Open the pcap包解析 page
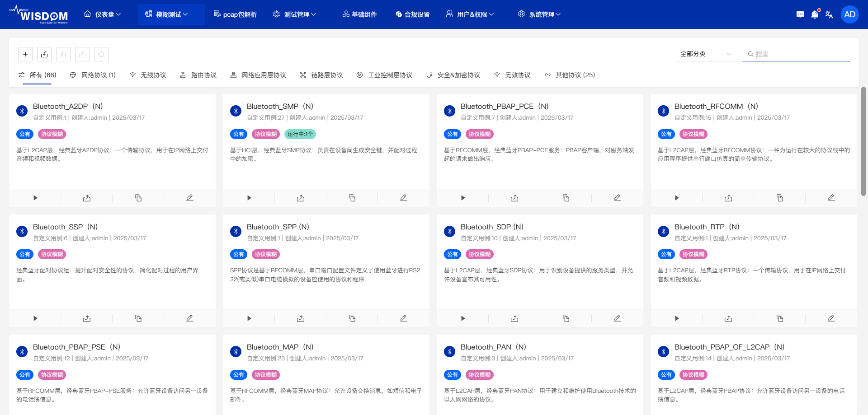 (x=236, y=14)
